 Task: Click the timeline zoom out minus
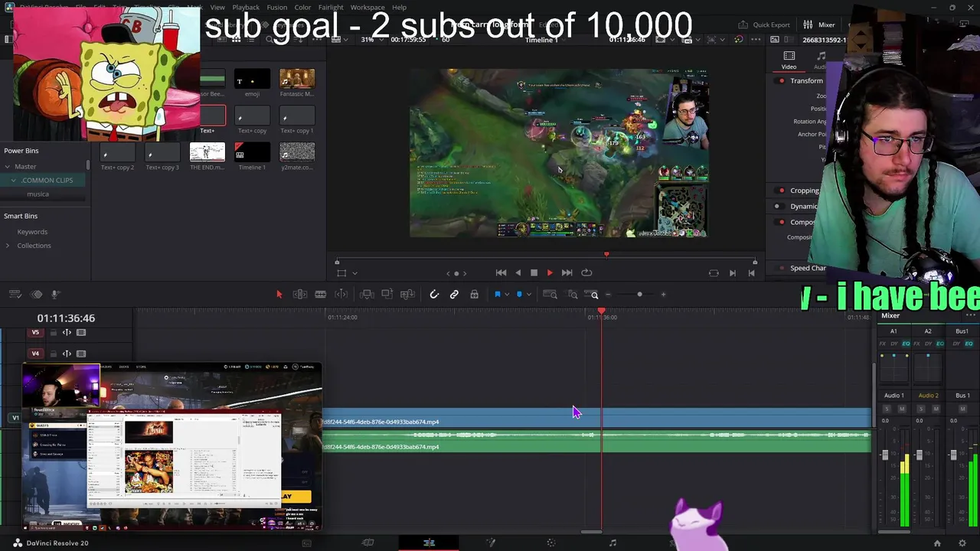coord(609,295)
